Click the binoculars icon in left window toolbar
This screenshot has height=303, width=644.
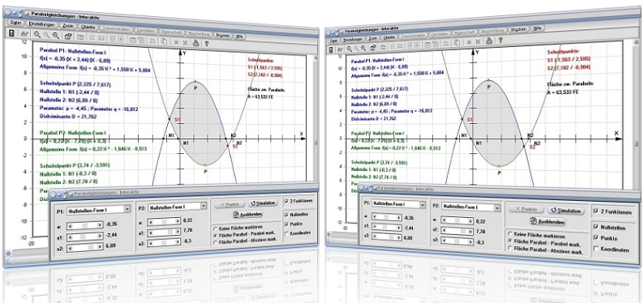click(24, 34)
